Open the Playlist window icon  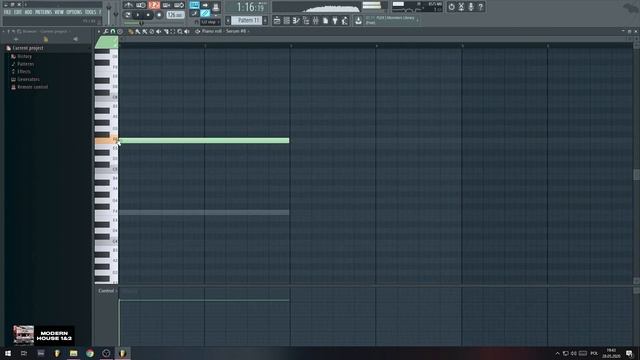pyautogui.click(x=277, y=20)
